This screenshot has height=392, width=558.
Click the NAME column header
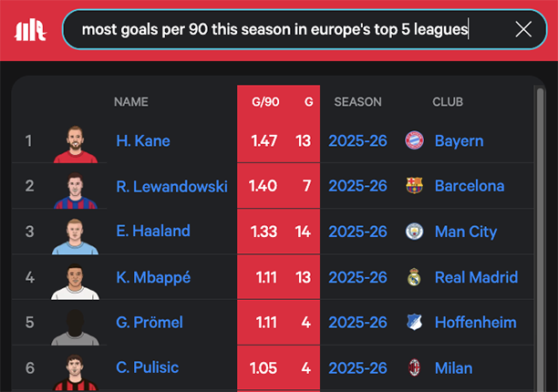point(130,102)
